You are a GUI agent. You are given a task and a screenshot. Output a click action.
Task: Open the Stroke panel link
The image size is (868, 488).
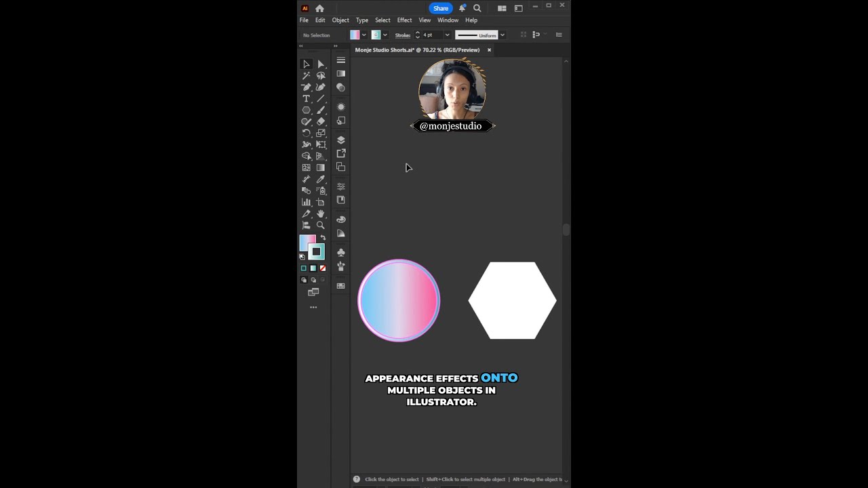[403, 35]
